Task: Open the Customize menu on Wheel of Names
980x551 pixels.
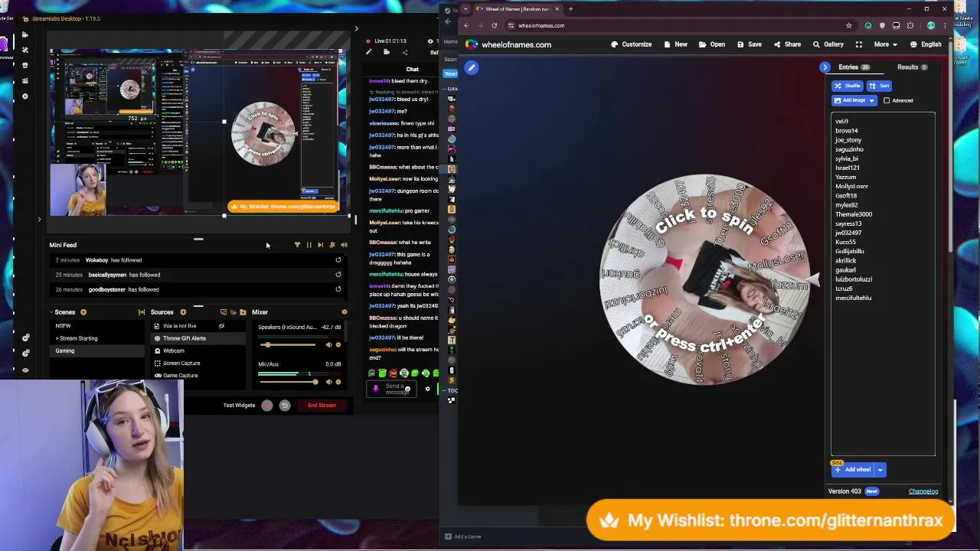Action: click(631, 44)
